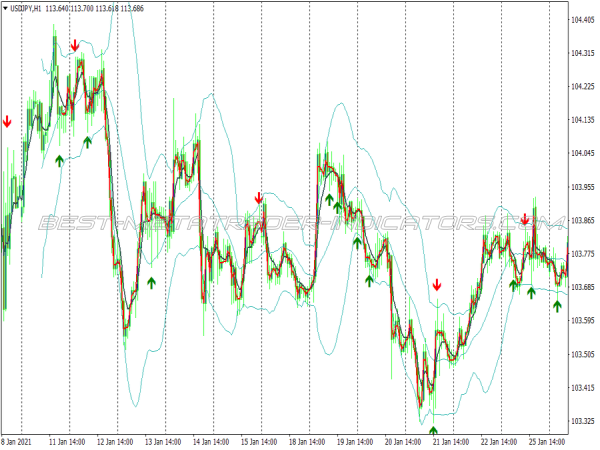Click the green buy arrow just after 11 Jan 14:00
600x450 pixels.
88,142
